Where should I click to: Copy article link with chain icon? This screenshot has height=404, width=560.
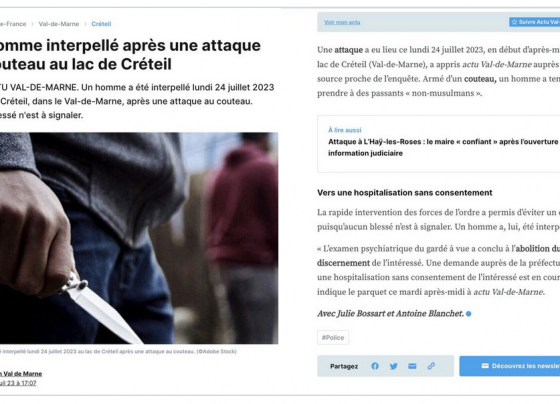click(x=431, y=366)
